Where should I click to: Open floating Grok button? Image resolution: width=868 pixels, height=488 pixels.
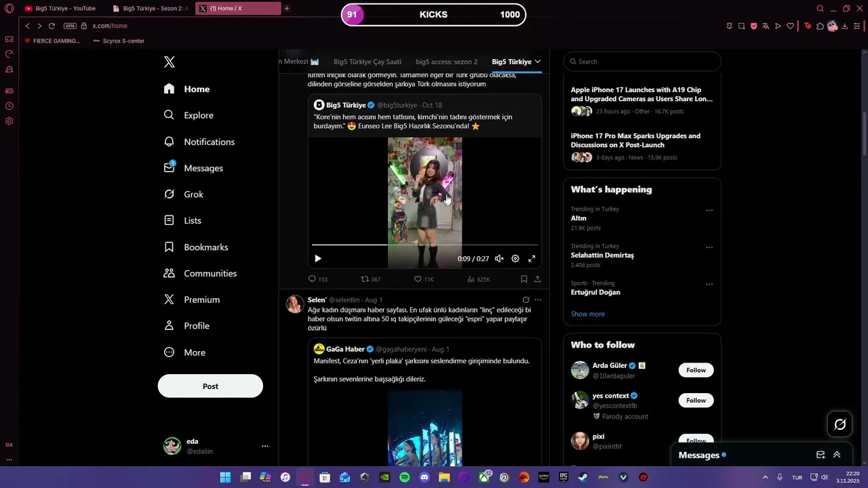coord(840,424)
